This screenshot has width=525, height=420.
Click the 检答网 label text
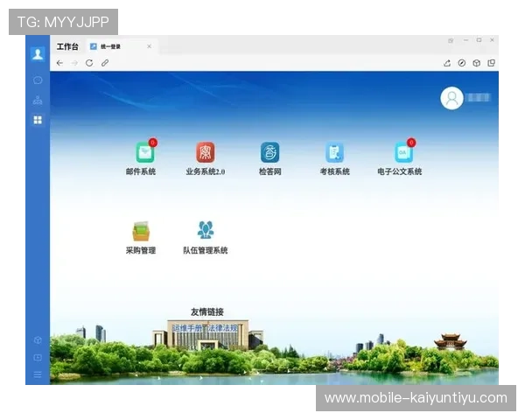pyautogui.click(x=269, y=171)
